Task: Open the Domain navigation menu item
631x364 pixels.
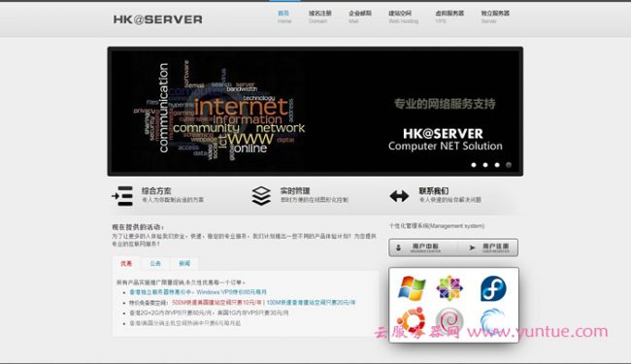Action: point(320,17)
